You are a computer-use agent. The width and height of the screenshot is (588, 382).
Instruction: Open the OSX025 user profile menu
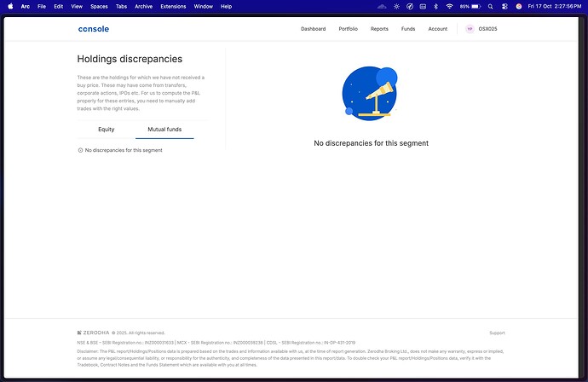487,29
